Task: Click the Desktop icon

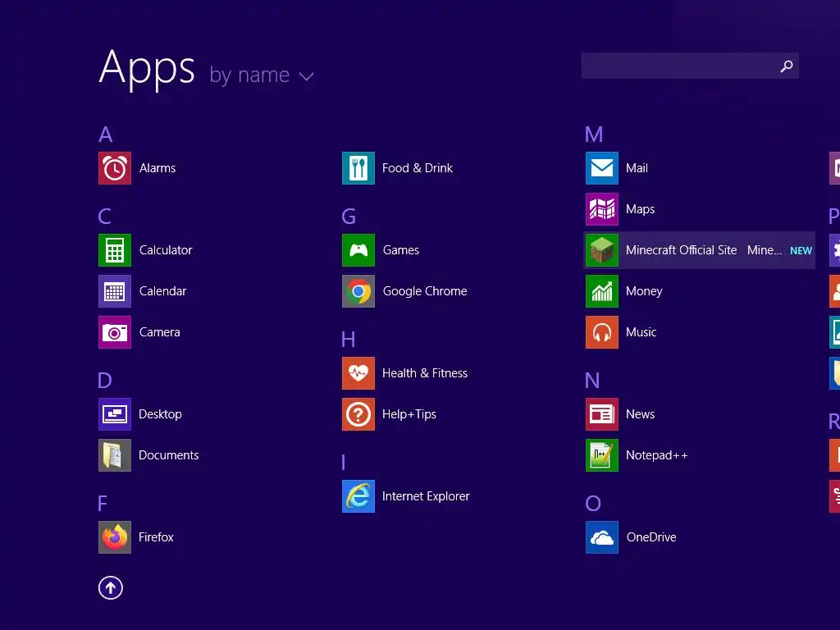Action: (x=115, y=414)
